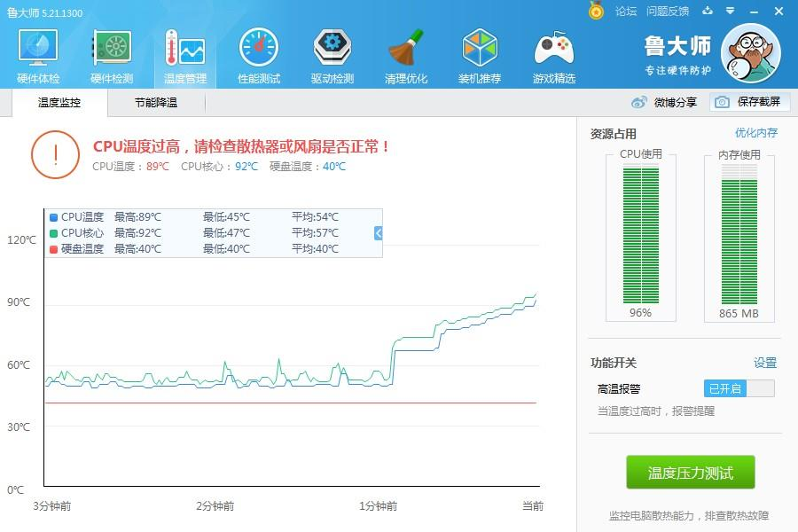Open the 驱动检测 driver detection icon
This screenshot has width=798, height=532.
click(332, 55)
